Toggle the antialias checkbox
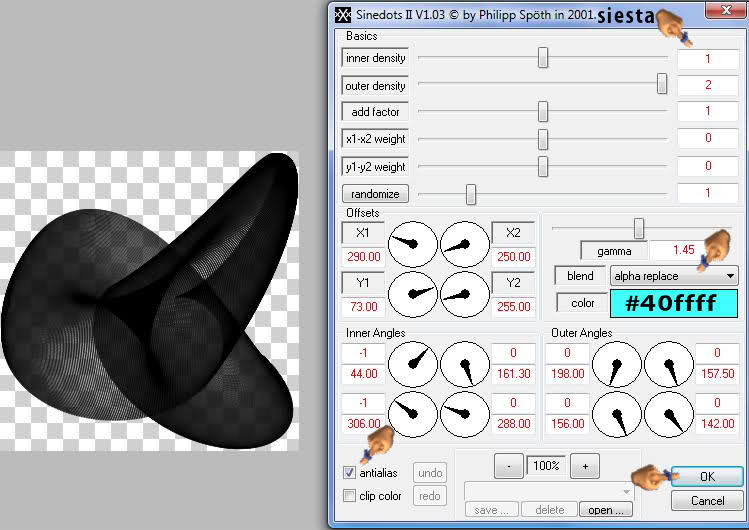749x530 pixels. pos(349,472)
